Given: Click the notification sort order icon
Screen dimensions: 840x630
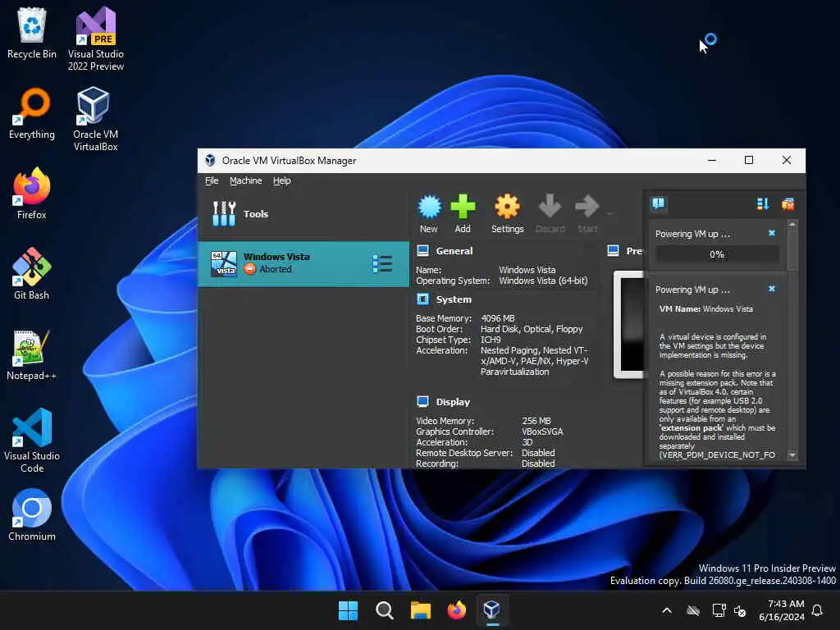Looking at the screenshot, I should coord(763,203).
